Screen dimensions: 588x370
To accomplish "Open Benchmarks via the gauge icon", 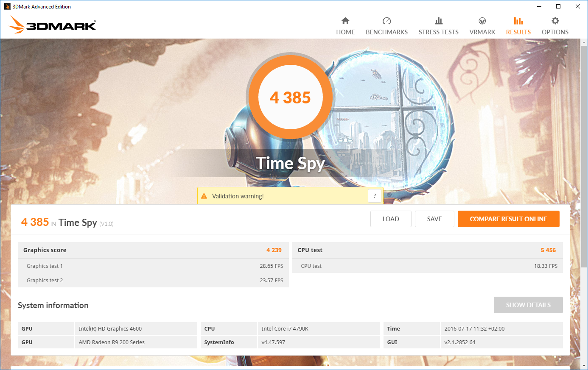I will [386, 21].
